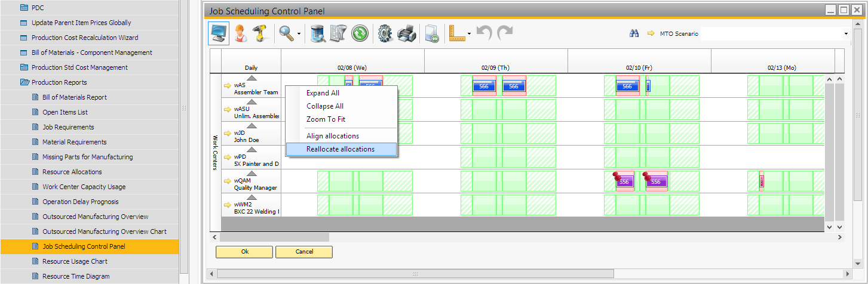Click the monitor view icon in toolbar
Screen dimensions: 868x284
[x=219, y=33]
